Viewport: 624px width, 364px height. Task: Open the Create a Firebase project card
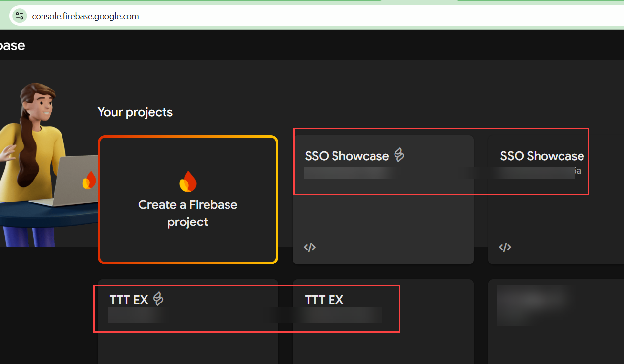click(x=188, y=200)
